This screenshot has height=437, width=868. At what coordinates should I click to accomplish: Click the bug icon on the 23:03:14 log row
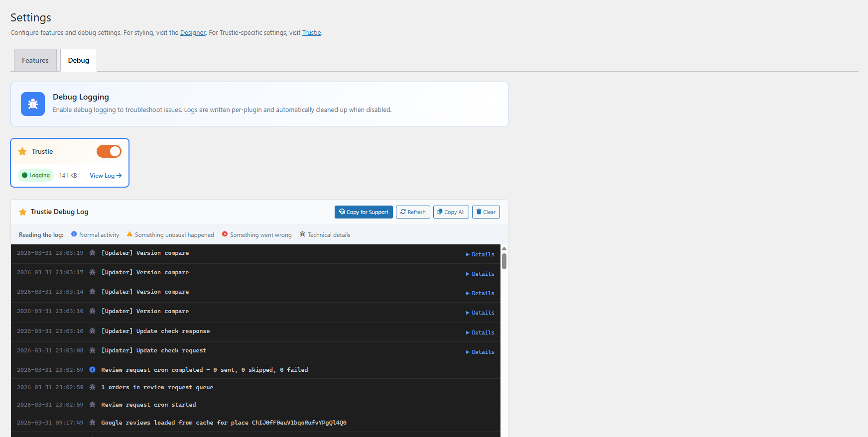(x=92, y=292)
